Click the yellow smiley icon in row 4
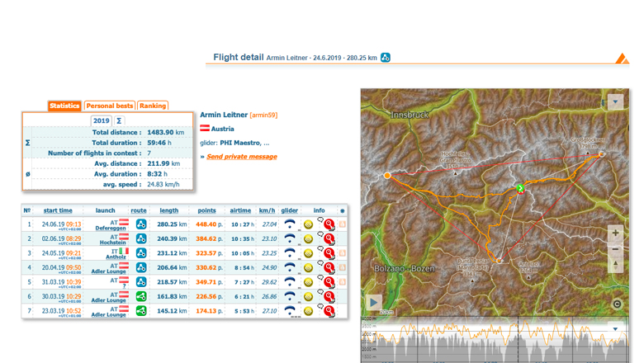This screenshot has width=644, height=363. [308, 267]
